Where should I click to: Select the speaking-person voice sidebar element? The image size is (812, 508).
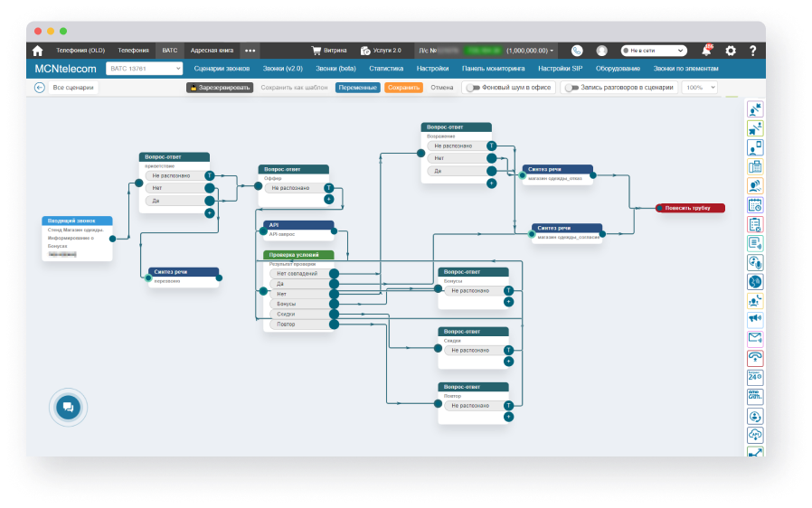pyautogui.click(x=755, y=186)
